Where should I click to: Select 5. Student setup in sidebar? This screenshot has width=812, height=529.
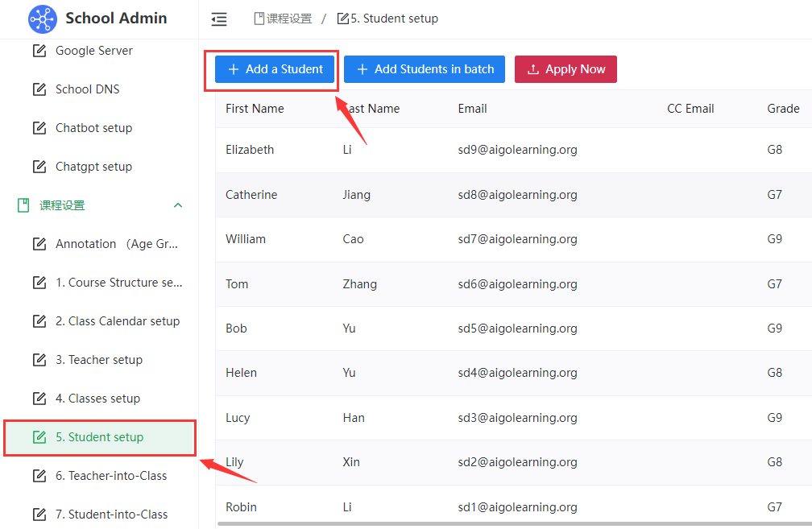(x=99, y=437)
